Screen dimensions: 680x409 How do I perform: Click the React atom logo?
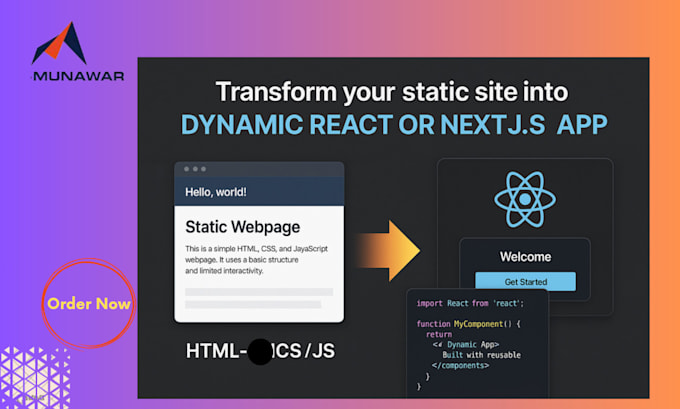coord(525,199)
